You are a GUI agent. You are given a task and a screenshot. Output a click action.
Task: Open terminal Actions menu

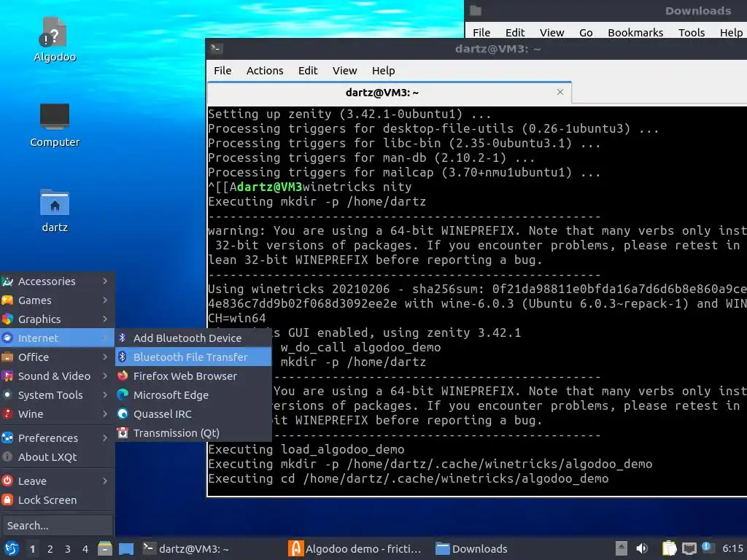[265, 71]
